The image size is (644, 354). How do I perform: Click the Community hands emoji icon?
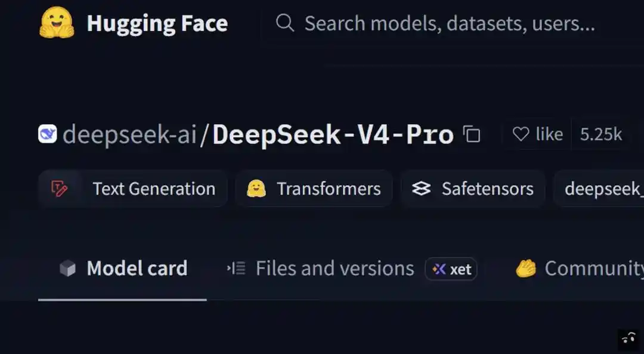coord(526,269)
